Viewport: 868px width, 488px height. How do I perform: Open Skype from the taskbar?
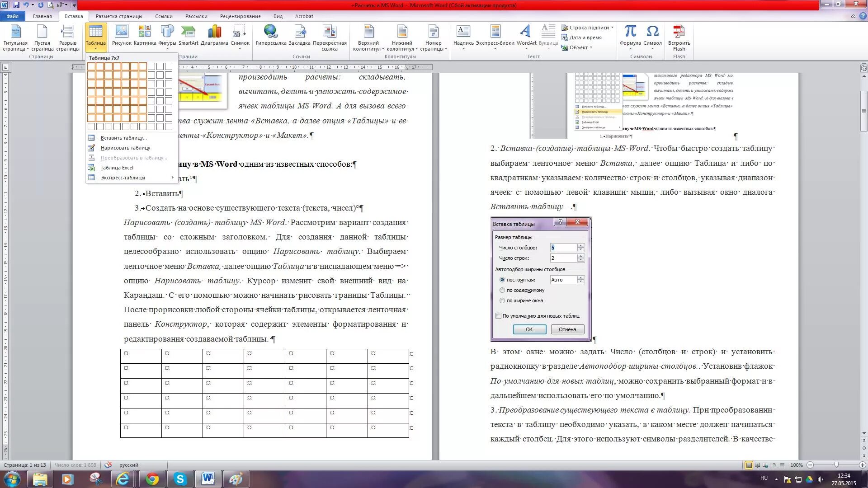point(180,479)
